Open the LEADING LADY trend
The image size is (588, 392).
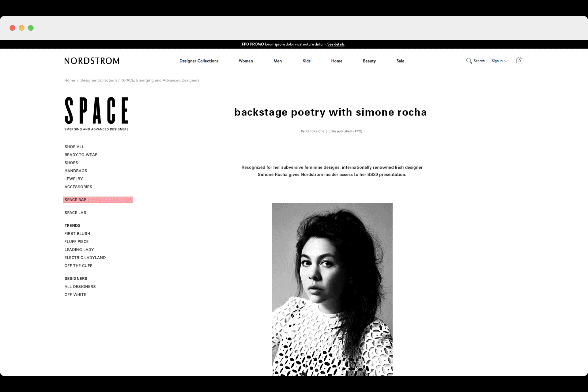79,250
